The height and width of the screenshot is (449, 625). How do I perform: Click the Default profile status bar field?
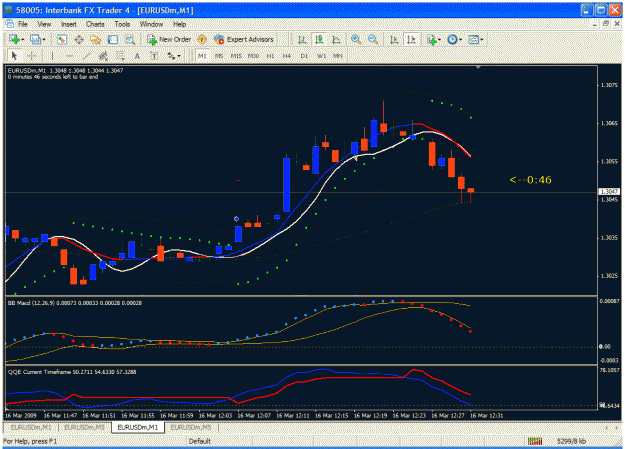[200, 441]
